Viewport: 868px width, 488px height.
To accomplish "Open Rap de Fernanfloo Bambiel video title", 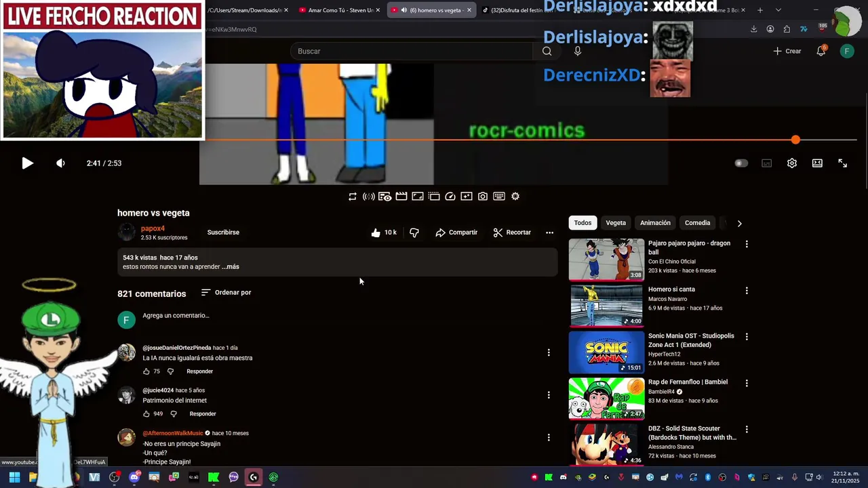I will point(688,382).
